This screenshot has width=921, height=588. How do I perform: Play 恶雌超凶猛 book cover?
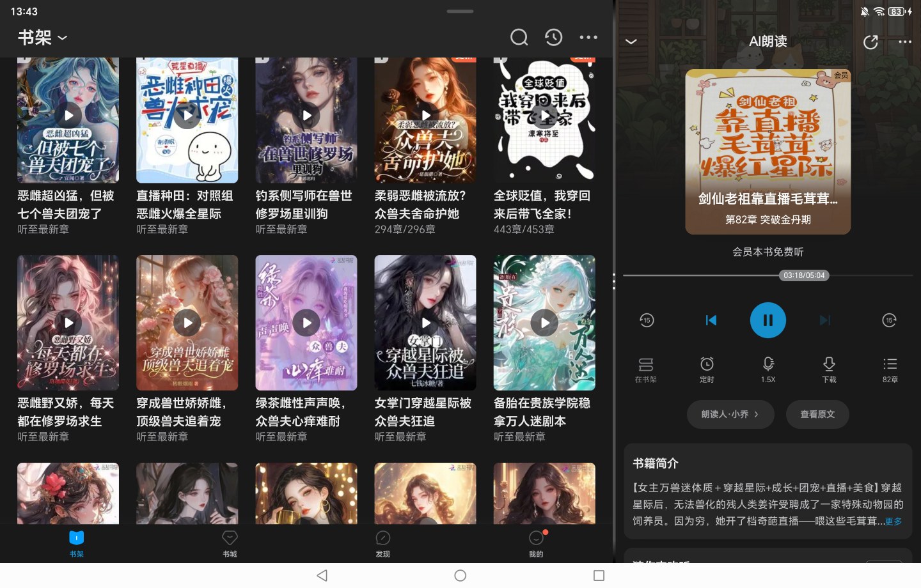pyautogui.click(x=68, y=116)
